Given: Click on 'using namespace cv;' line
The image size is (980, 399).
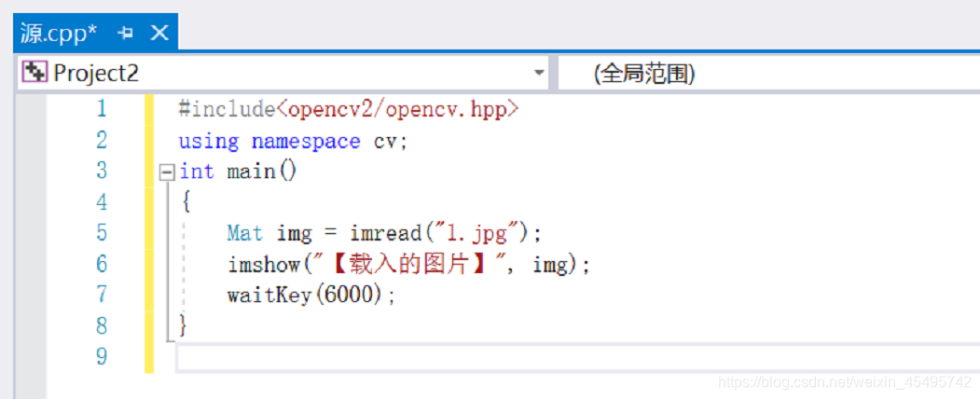Looking at the screenshot, I should coord(293,141).
